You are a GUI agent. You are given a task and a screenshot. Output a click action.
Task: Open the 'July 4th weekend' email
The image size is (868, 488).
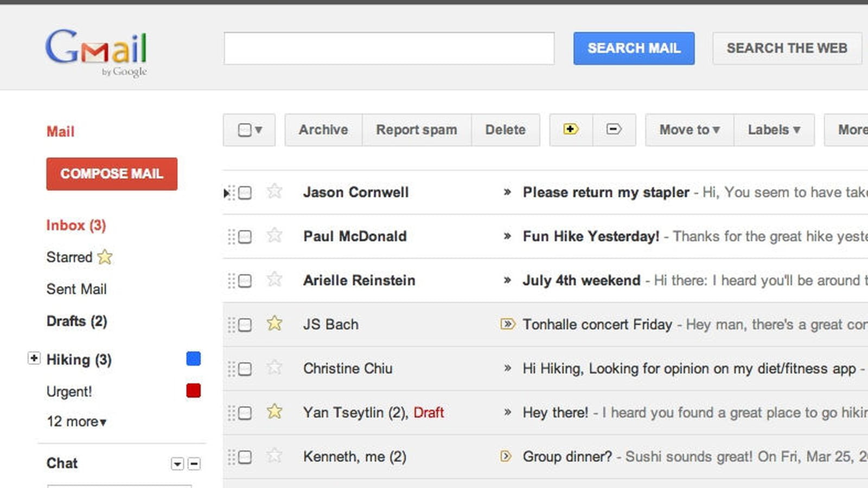tap(582, 280)
